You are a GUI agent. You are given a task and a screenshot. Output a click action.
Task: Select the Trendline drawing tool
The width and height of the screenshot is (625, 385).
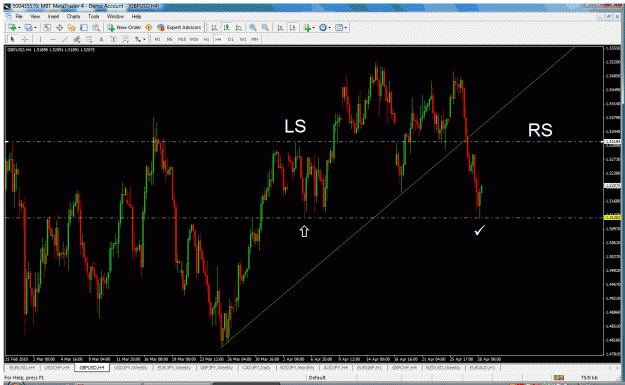tap(65, 39)
